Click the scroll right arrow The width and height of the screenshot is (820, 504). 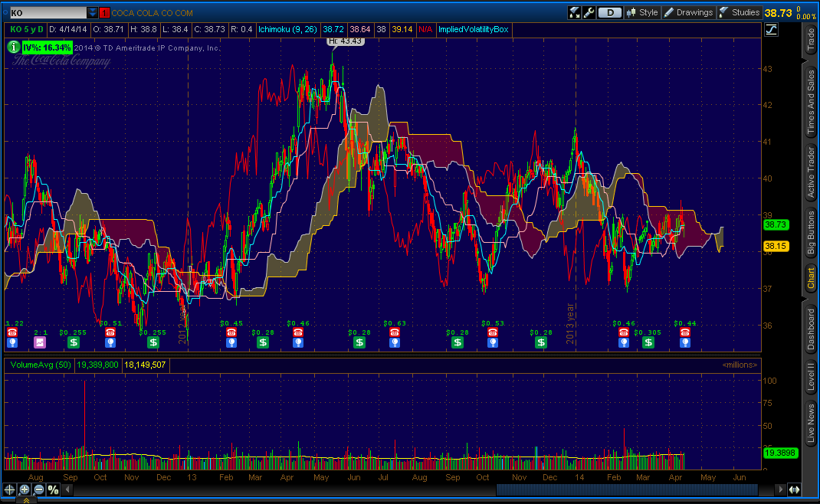[781, 490]
